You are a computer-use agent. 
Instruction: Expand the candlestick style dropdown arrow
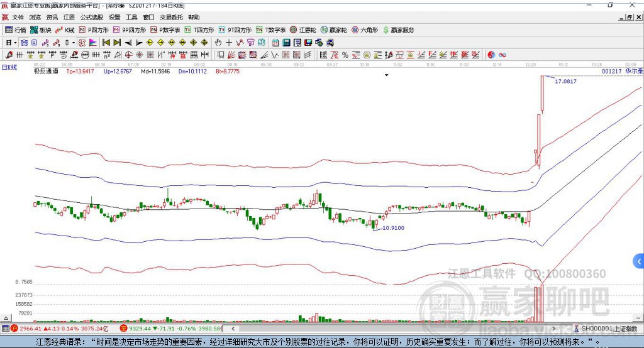(74, 43)
